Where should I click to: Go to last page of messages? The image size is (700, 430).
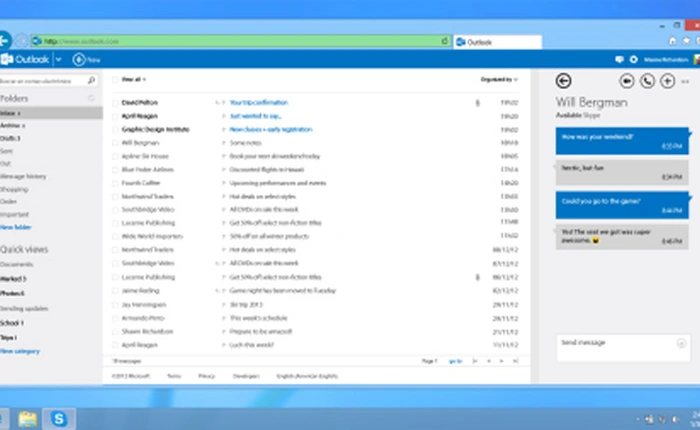515,361
